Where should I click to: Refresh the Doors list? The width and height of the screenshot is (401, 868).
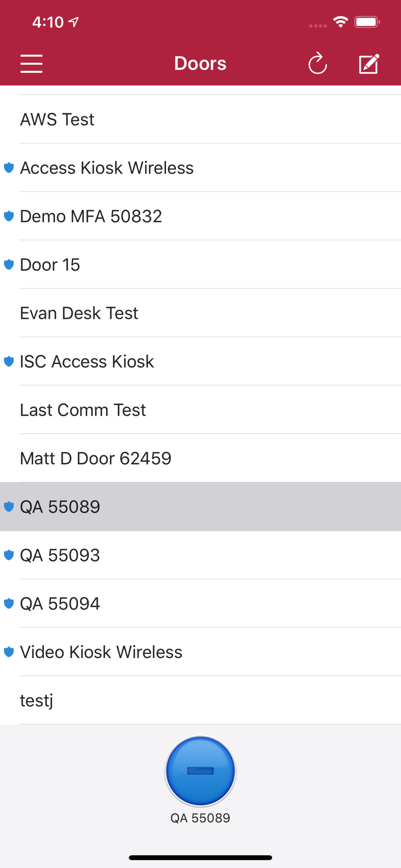coord(318,64)
